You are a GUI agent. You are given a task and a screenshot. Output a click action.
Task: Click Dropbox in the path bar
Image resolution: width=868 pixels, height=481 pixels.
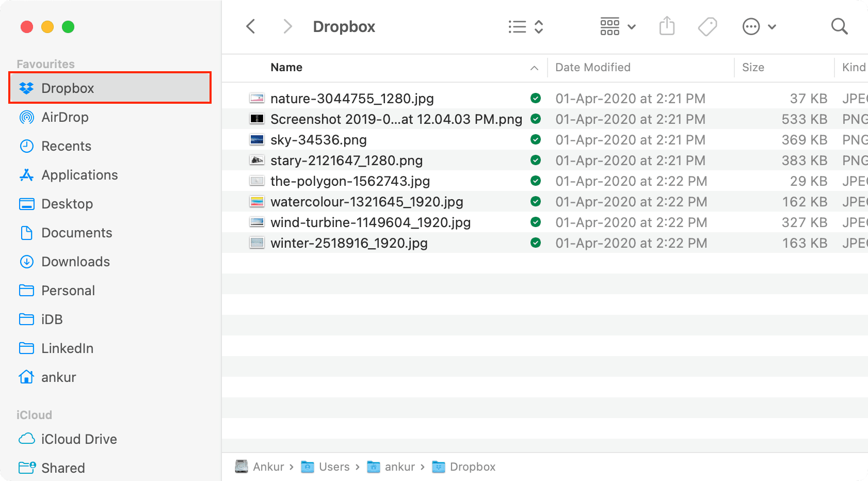pyautogui.click(x=463, y=467)
